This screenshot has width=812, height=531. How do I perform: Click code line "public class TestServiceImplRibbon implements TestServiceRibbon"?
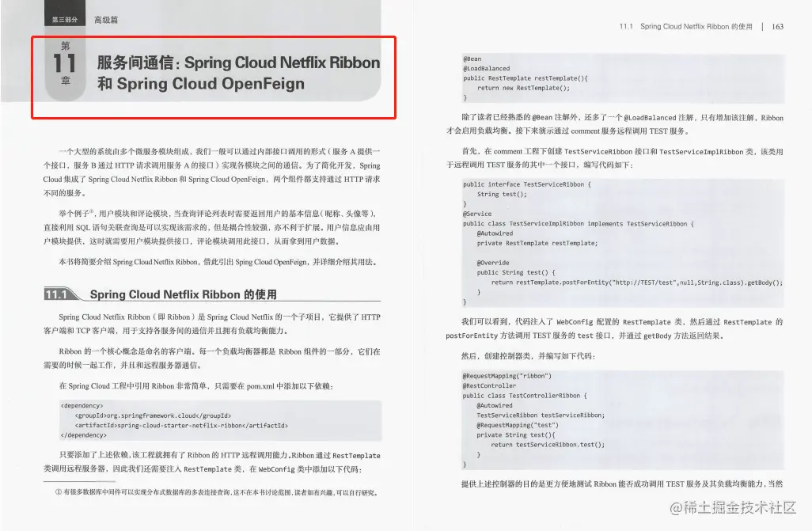578,224
